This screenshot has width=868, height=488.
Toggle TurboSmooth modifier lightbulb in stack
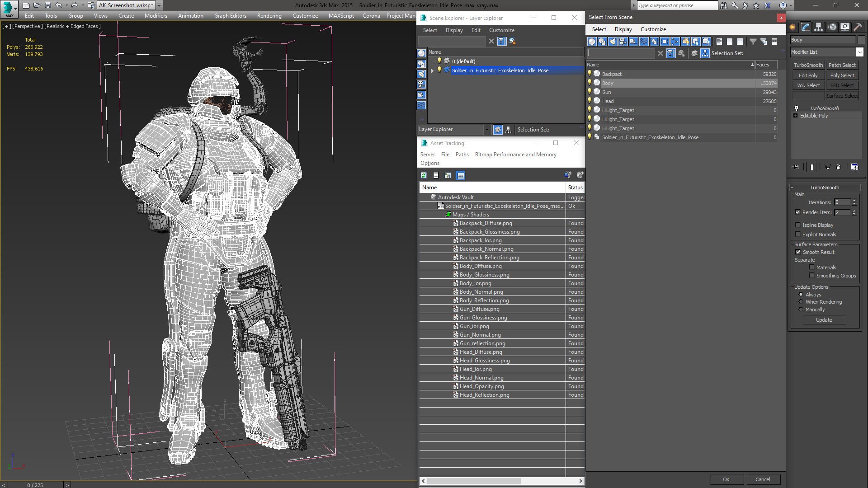[x=796, y=108]
